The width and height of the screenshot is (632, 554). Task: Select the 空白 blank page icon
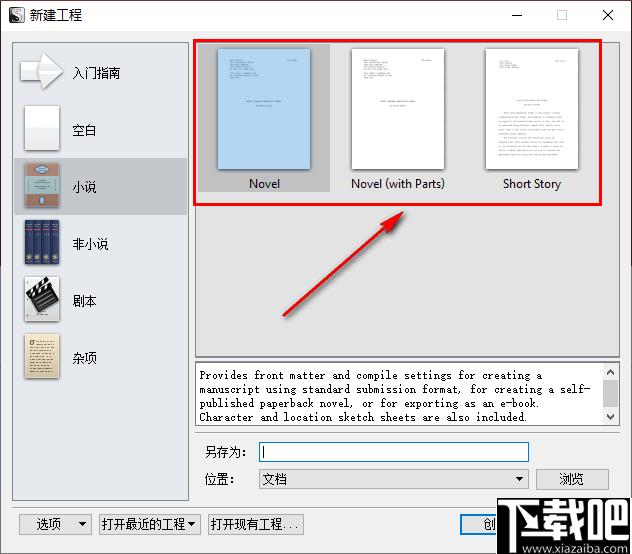[42, 128]
